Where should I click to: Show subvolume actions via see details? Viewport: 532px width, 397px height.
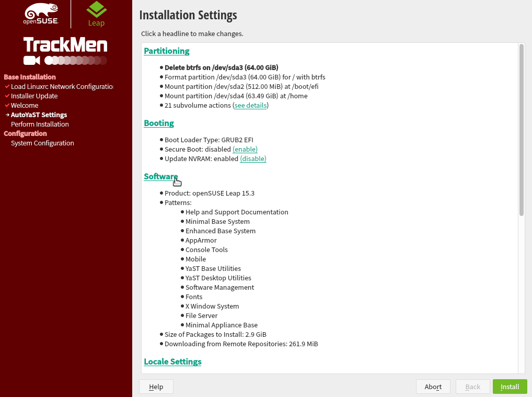(x=250, y=105)
